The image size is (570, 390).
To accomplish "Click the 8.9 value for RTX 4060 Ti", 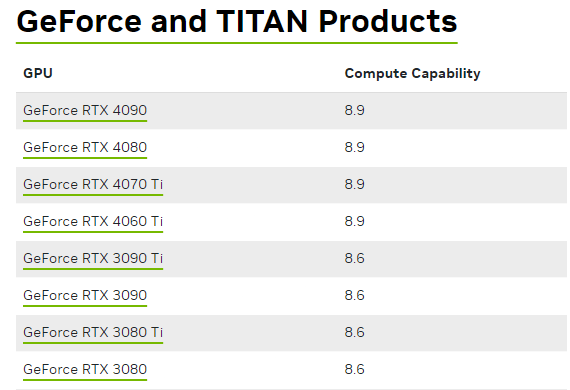I will pos(354,222).
